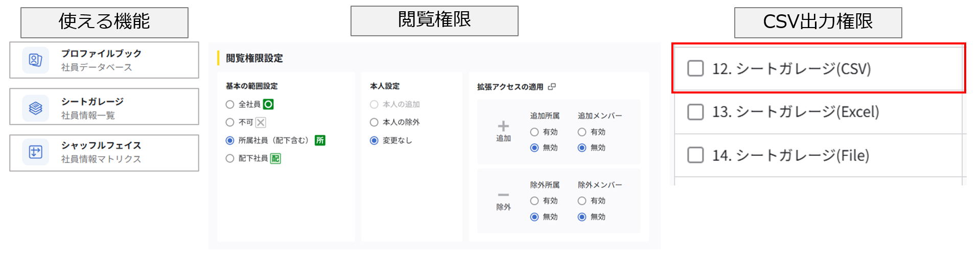
Task: Click the 除外メンバー column label
Action: pyautogui.click(x=600, y=185)
